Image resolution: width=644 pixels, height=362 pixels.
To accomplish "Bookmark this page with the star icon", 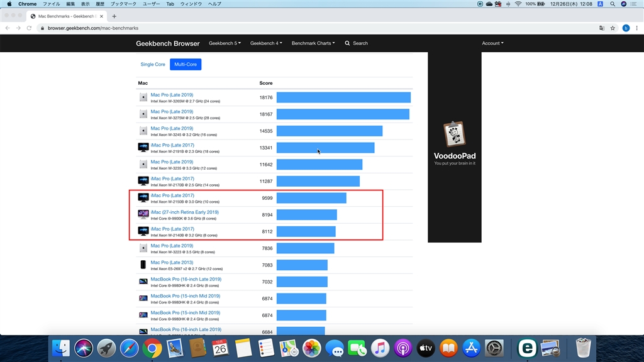I will [x=613, y=28].
